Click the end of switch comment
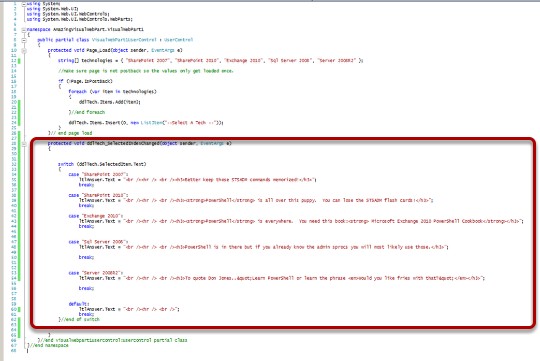 click(x=79, y=319)
